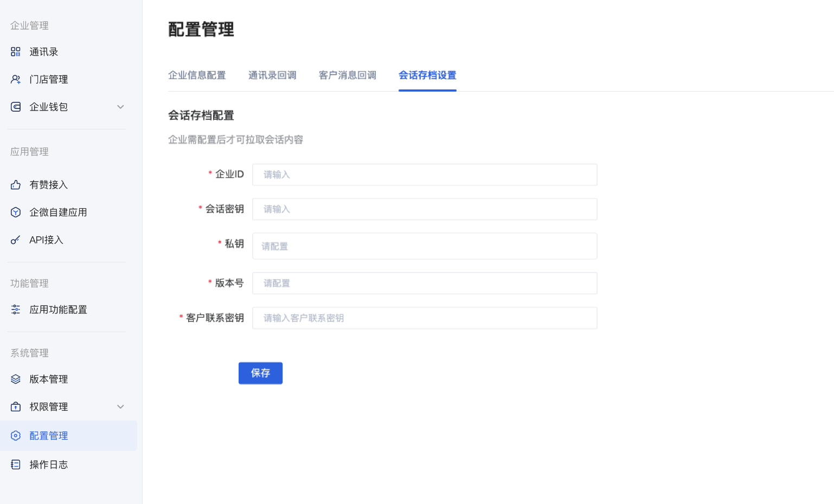Save the configuration with 保存 button
The width and height of the screenshot is (834, 504).
point(260,373)
